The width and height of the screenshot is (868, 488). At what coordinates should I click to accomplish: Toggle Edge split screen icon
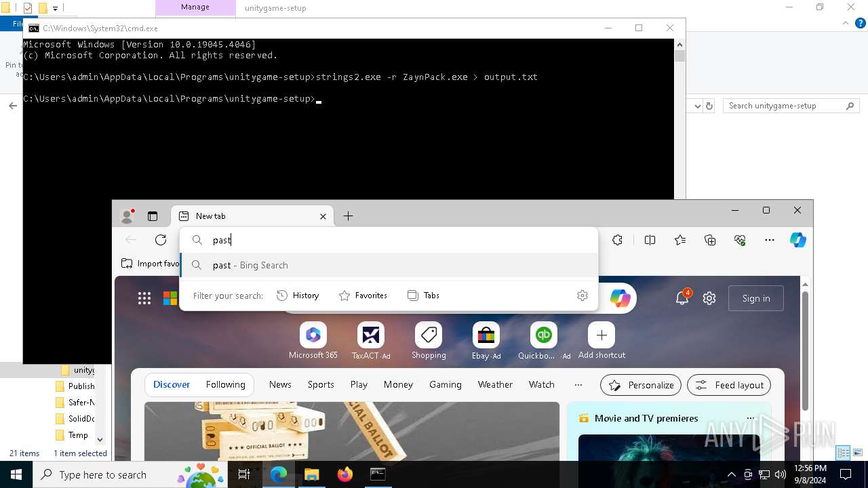coord(650,240)
